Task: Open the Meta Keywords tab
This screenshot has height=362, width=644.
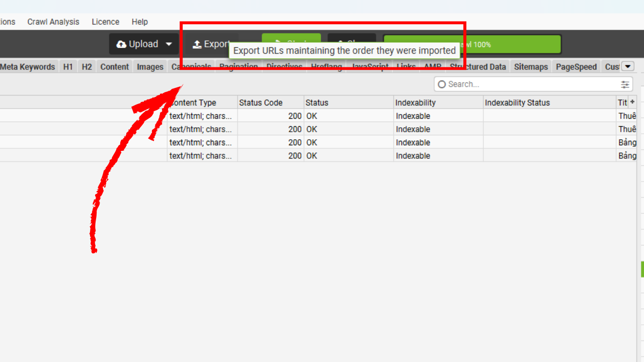Action: pyautogui.click(x=28, y=67)
